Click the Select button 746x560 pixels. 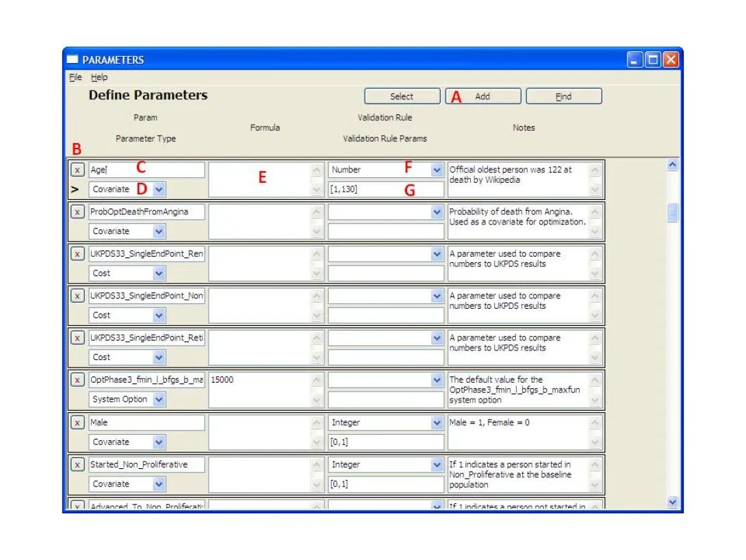(x=402, y=96)
